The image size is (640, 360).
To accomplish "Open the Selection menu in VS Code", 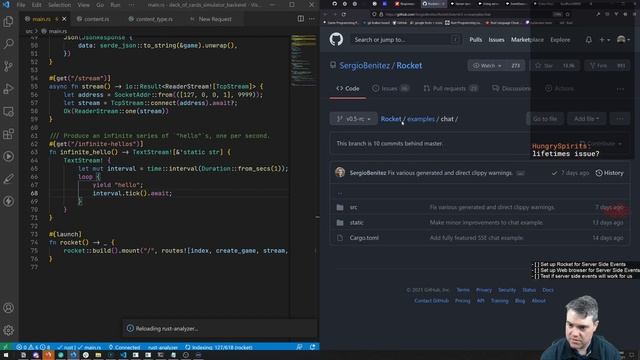I will [60, 5].
